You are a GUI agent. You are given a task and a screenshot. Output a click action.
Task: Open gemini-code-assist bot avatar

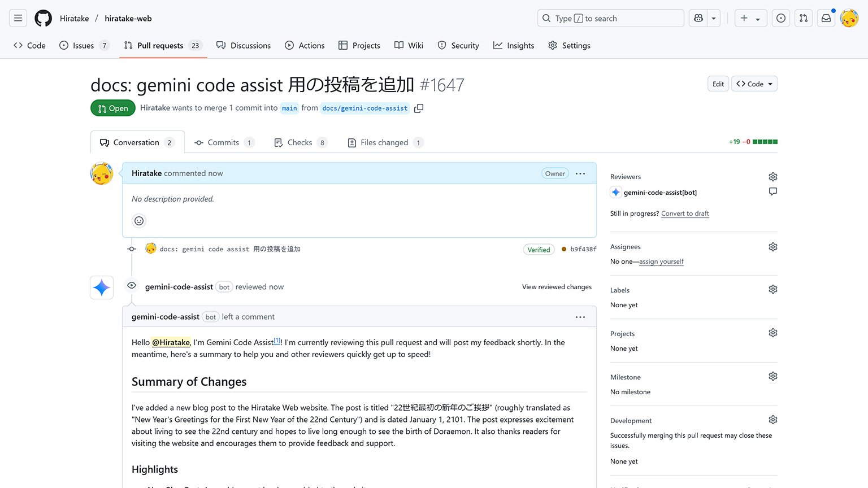point(102,287)
